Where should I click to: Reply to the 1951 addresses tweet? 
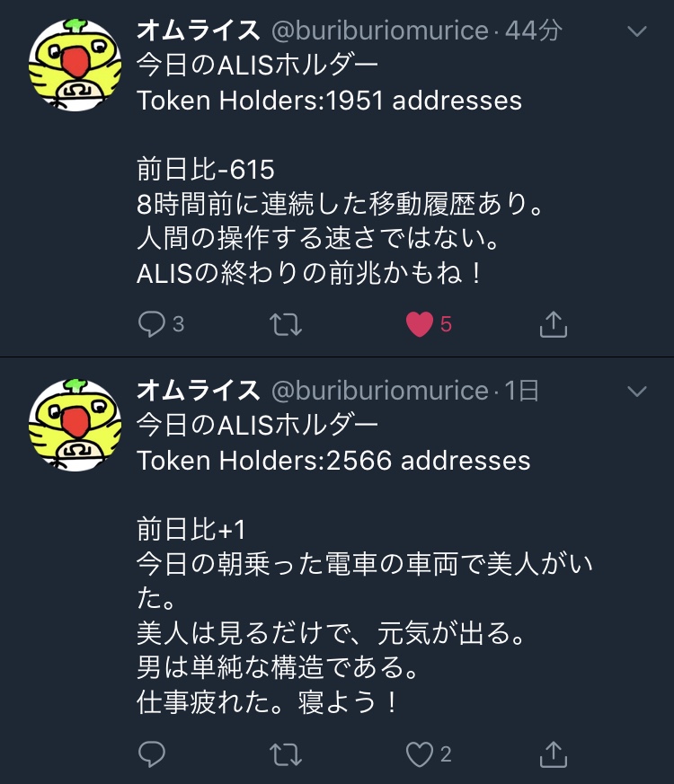tap(151, 324)
